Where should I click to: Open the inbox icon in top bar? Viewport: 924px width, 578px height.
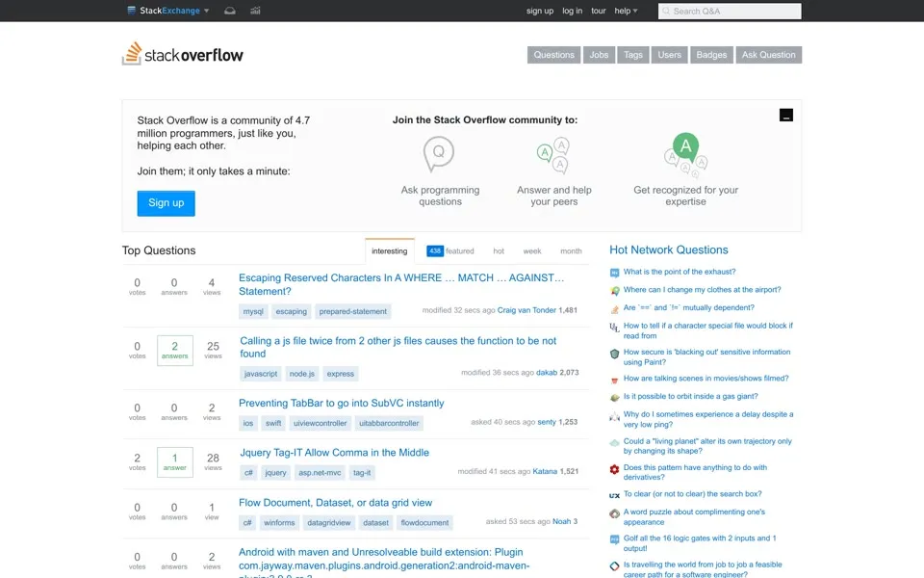[x=230, y=11]
